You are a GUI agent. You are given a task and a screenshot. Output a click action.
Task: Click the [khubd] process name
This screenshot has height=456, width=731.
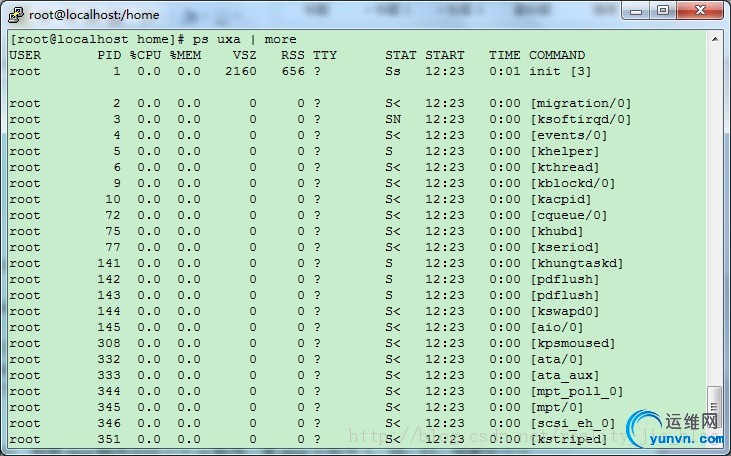pos(557,231)
